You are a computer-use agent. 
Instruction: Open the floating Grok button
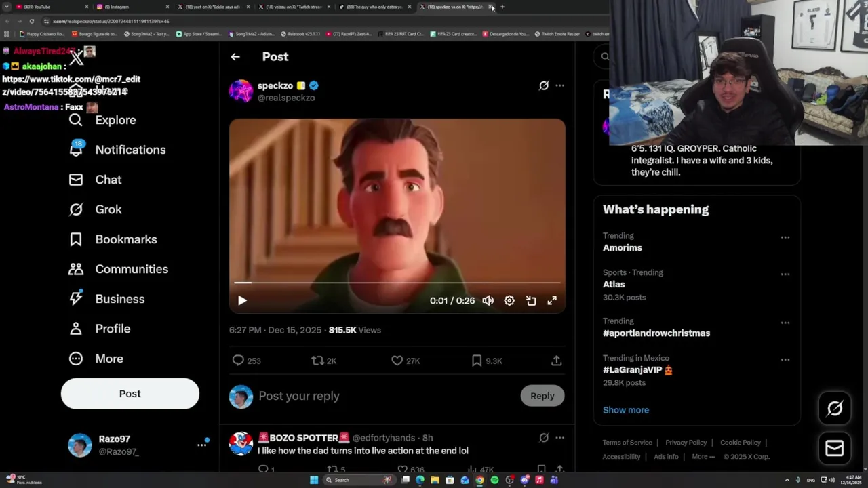pyautogui.click(x=835, y=408)
